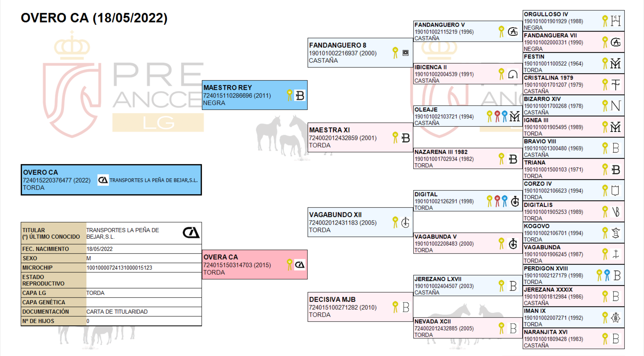Open the MAESTRA XI pedigree entry

click(x=329, y=130)
